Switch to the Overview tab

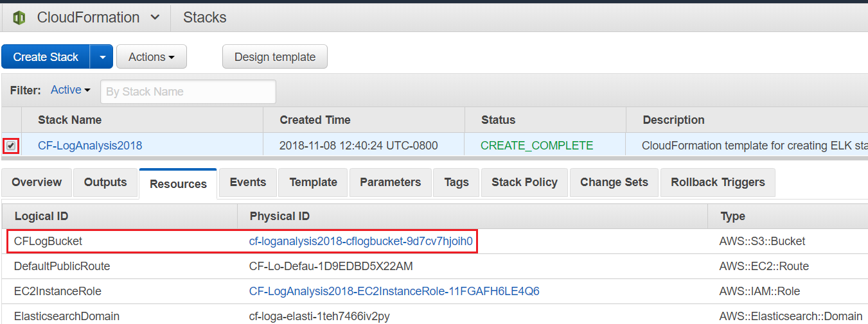coord(37,182)
